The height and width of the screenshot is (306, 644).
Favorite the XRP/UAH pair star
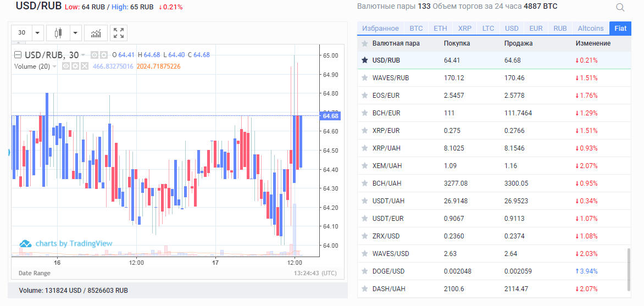[364, 148]
